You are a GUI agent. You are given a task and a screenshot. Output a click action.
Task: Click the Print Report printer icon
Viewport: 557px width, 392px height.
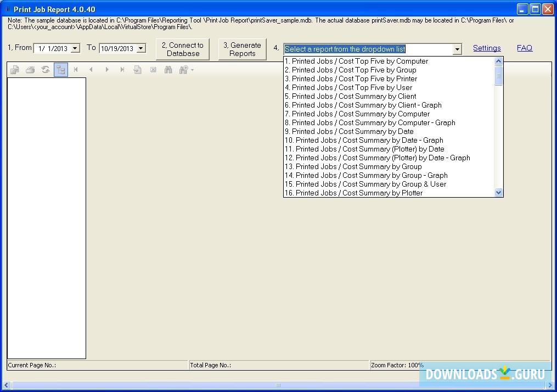tap(30, 70)
